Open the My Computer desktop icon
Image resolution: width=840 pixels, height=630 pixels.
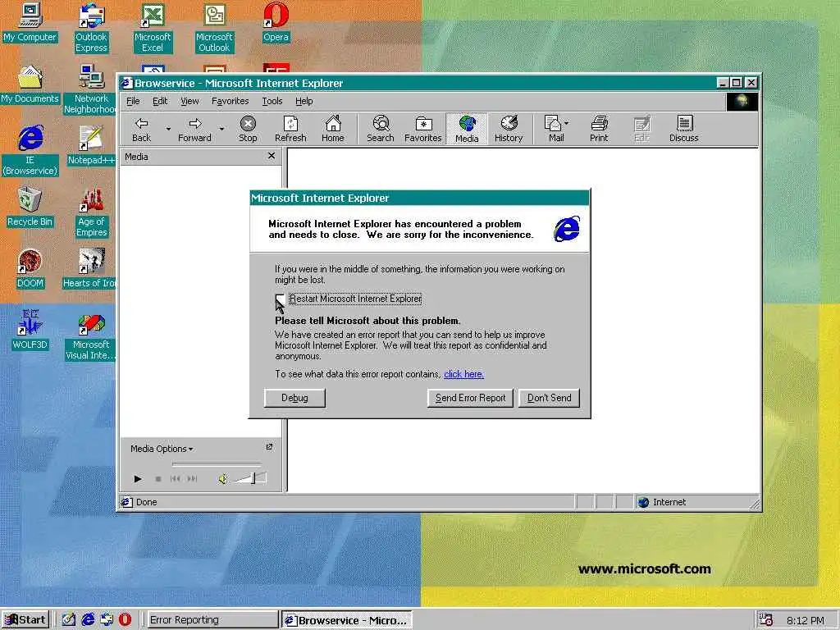[30, 22]
